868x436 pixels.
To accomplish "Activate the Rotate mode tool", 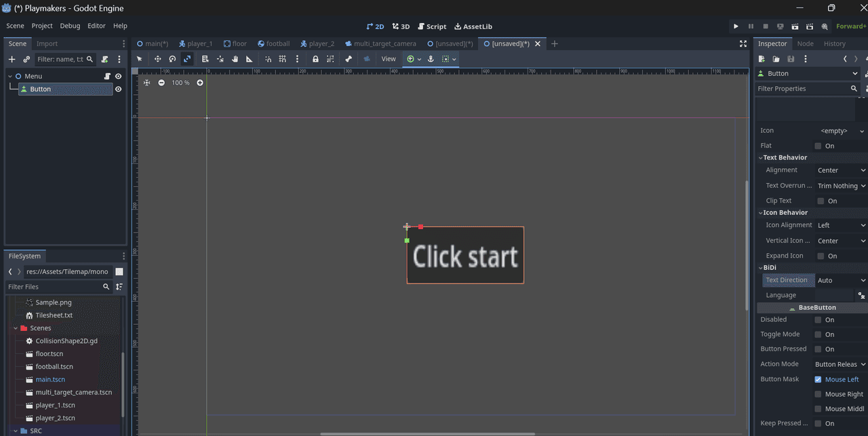I will (172, 59).
